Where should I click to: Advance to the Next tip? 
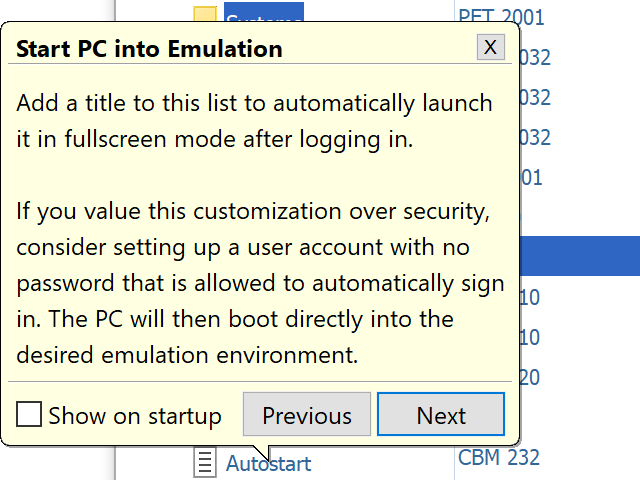pos(441,415)
